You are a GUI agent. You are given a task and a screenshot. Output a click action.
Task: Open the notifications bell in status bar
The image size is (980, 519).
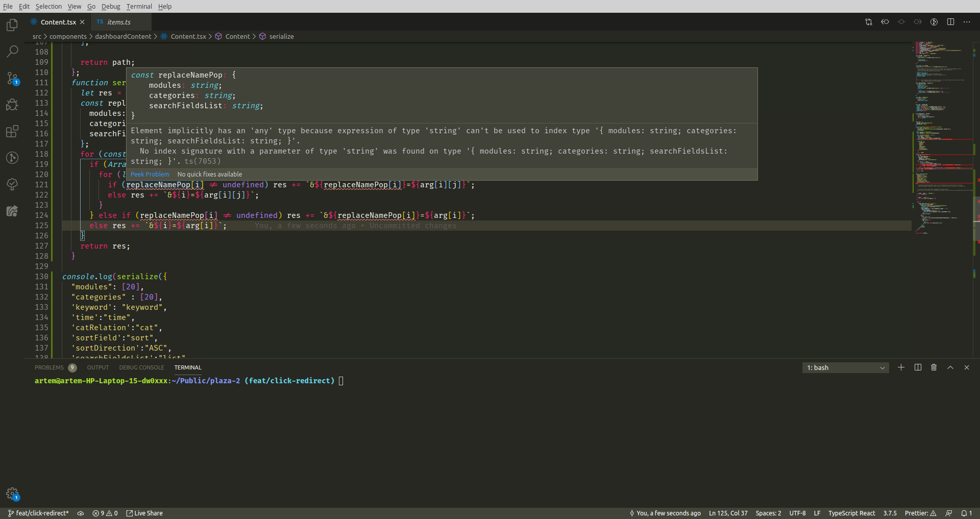(x=966, y=513)
